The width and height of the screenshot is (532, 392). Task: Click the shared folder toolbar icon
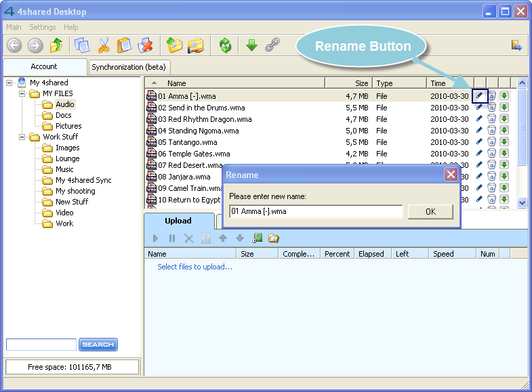196,45
